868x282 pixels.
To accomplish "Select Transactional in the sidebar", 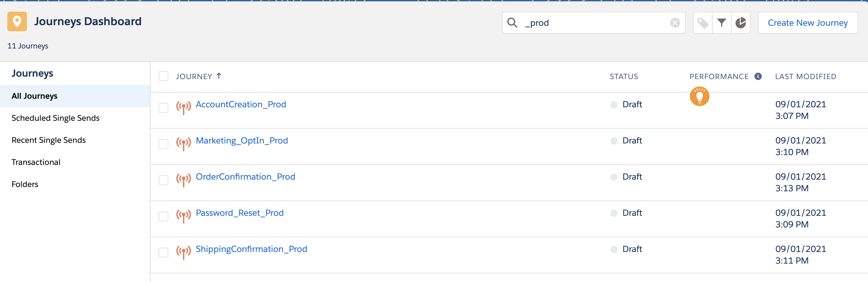I will pos(36,162).
